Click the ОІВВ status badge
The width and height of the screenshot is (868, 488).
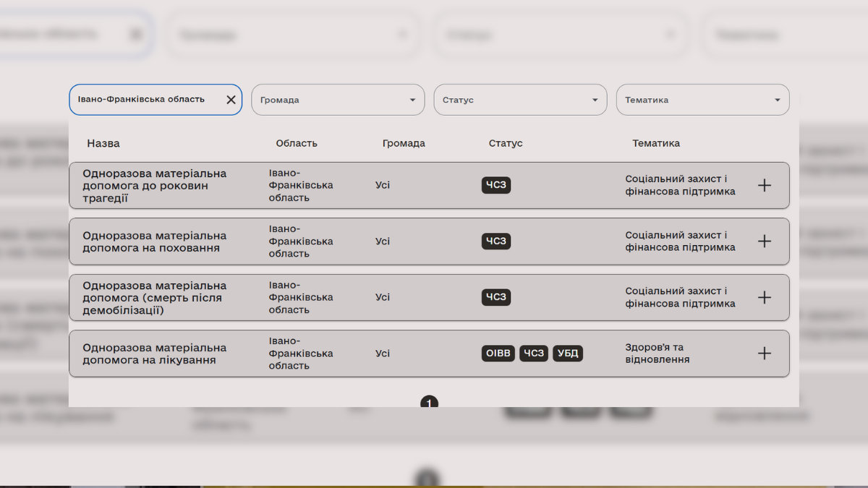pos(497,354)
